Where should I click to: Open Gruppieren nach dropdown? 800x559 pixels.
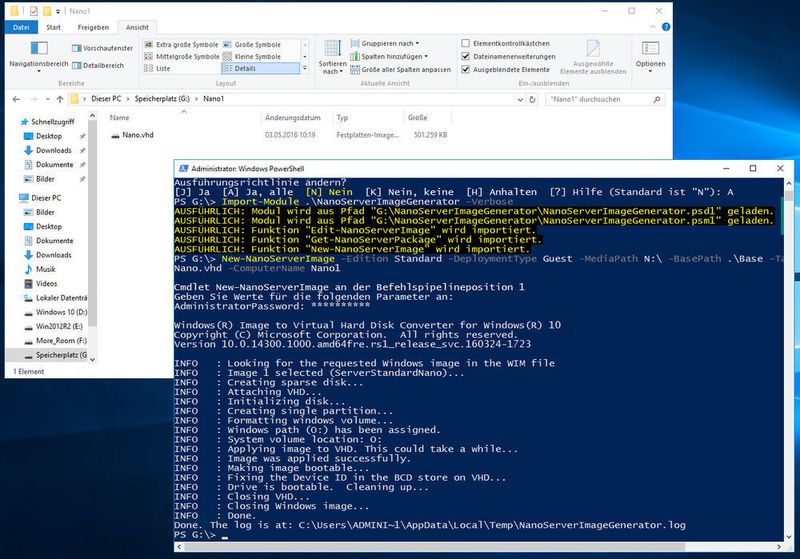(x=385, y=43)
